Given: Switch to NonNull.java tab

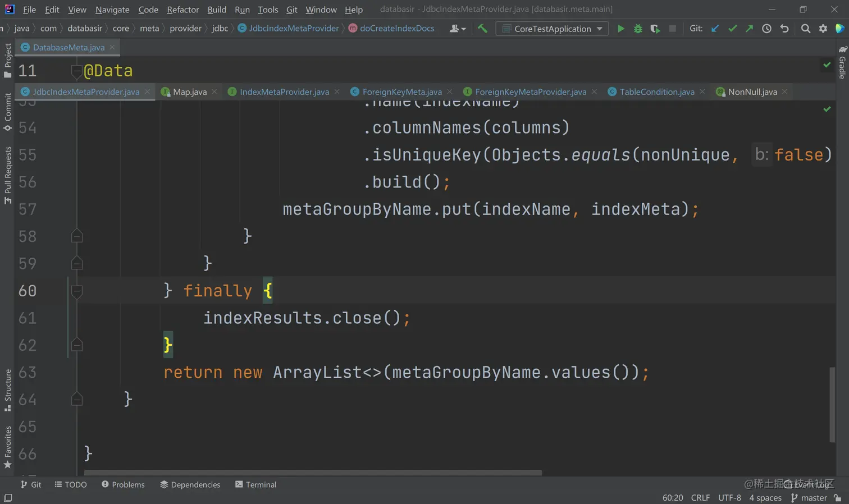Looking at the screenshot, I should pos(752,91).
